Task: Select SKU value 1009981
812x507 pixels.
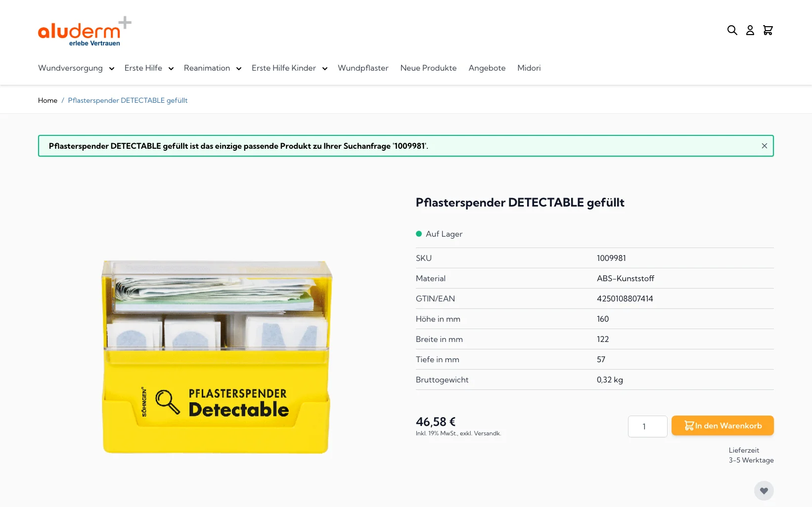Action: 611,258
